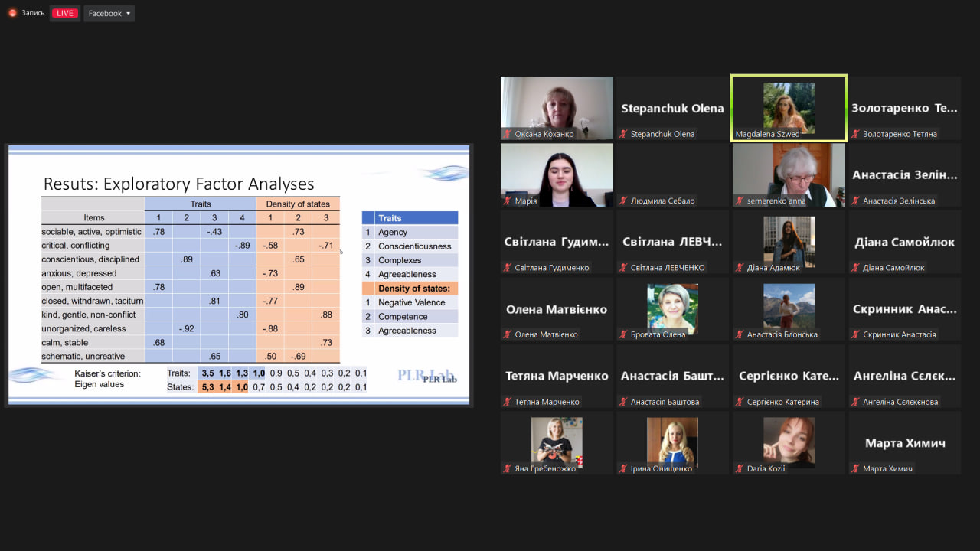The width and height of the screenshot is (980, 551).
Task: Click Ірина Онищенко profile picture
Action: (x=672, y=440)
